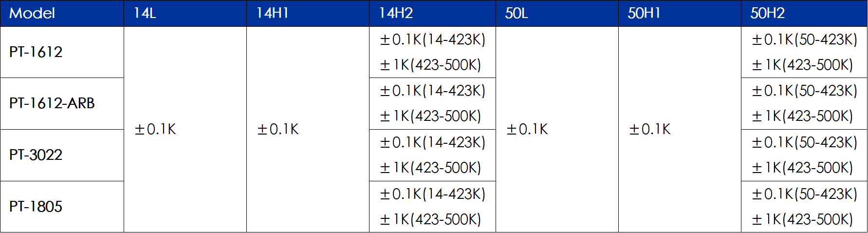Click the 50H2 accuracy cell for PT-1805
The height and width of the screenshot is (233, 868).
click(804, 207)
